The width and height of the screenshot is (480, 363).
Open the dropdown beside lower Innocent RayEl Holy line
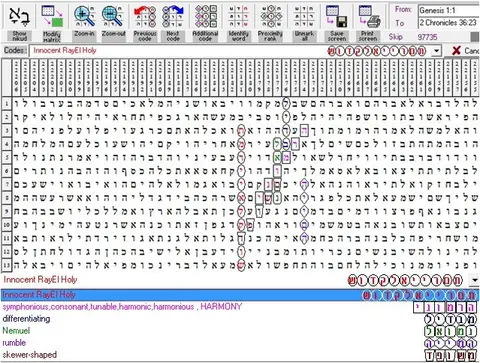point(475,280)
